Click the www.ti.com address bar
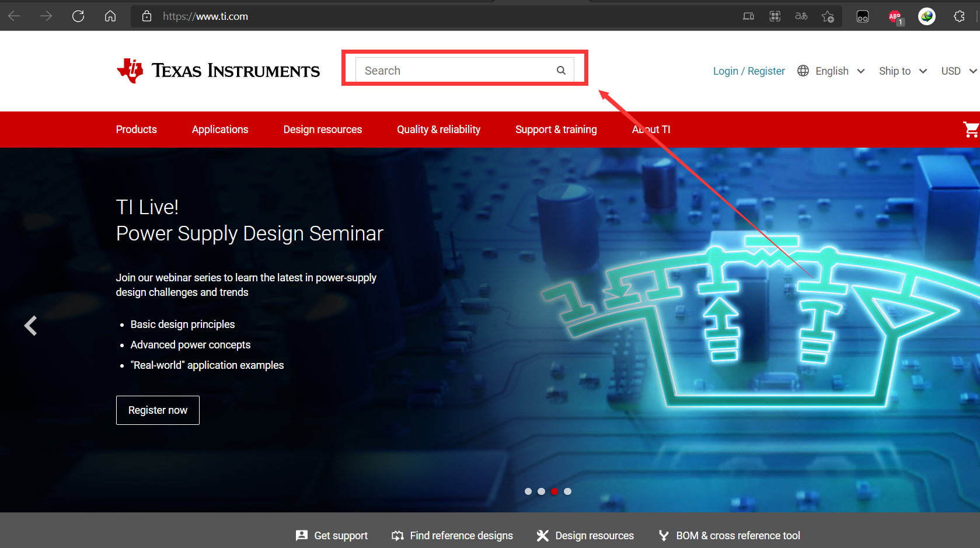This screenshot has width=980, height=548. 205,16
